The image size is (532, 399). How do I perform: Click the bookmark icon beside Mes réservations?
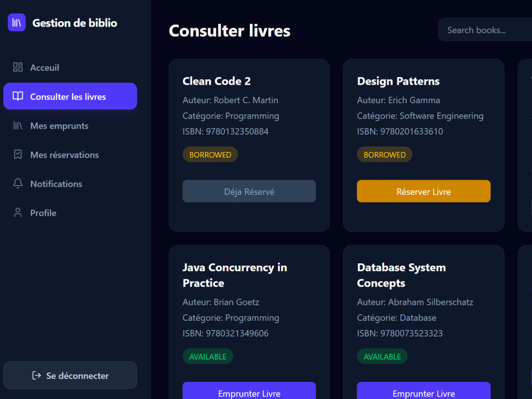[x=18, y=155]
